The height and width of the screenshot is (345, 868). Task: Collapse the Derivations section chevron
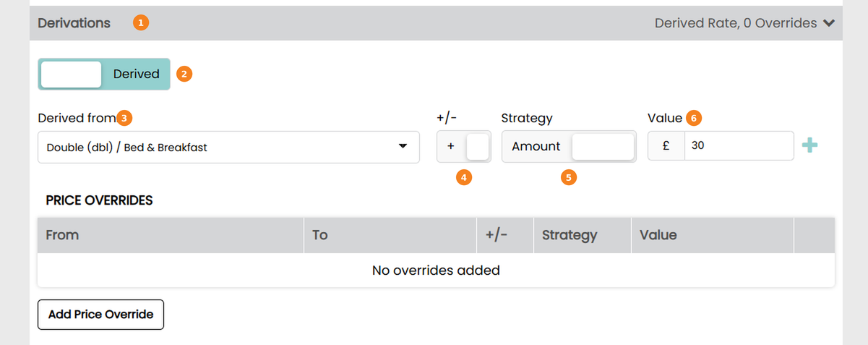pyautogui.click(x=829, y=23)
